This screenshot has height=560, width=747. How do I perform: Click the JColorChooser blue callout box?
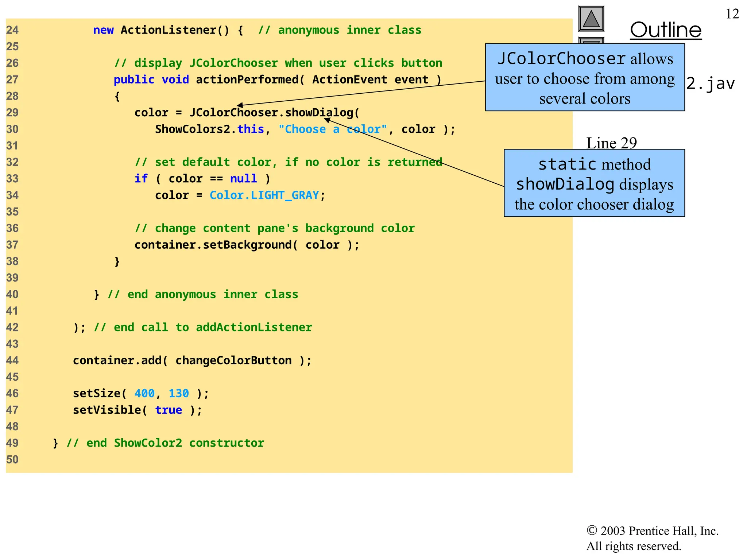point(585,77)
